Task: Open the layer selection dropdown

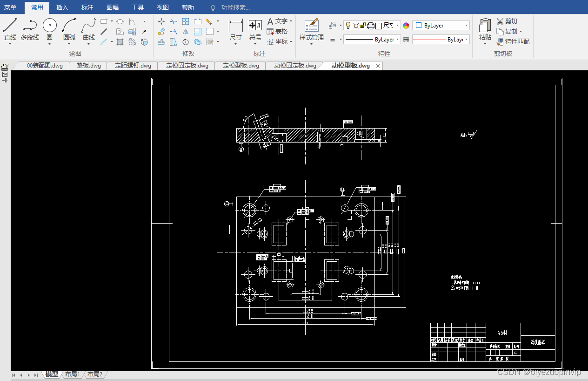Action: point(398,25)
